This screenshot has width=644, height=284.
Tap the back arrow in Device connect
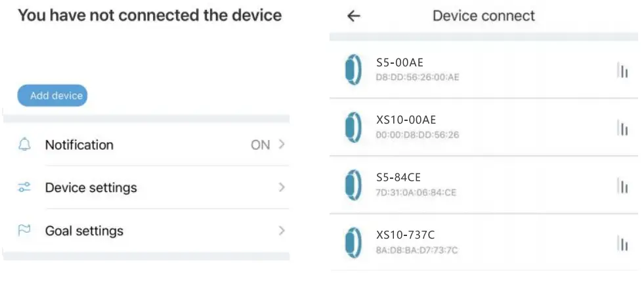pos(353,16)
